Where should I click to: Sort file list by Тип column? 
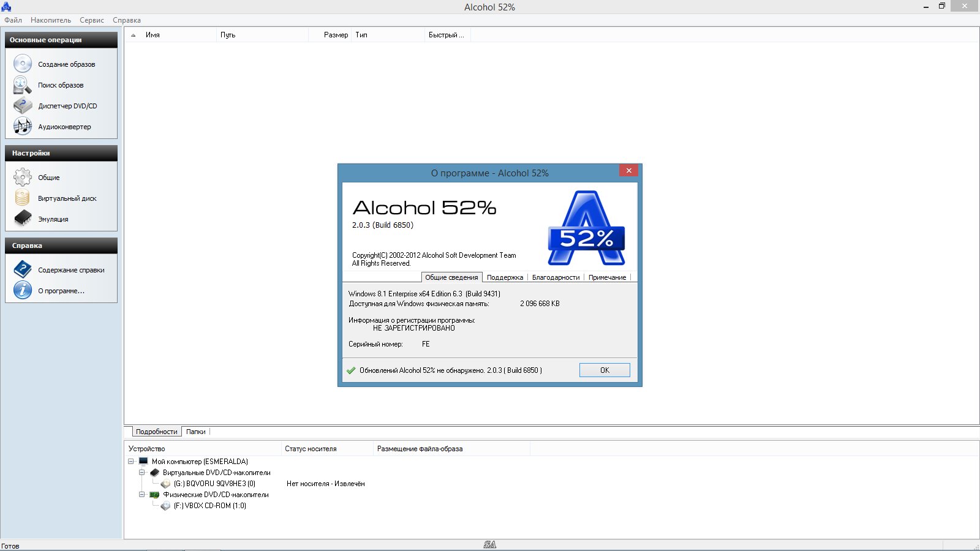pos(388,35)
